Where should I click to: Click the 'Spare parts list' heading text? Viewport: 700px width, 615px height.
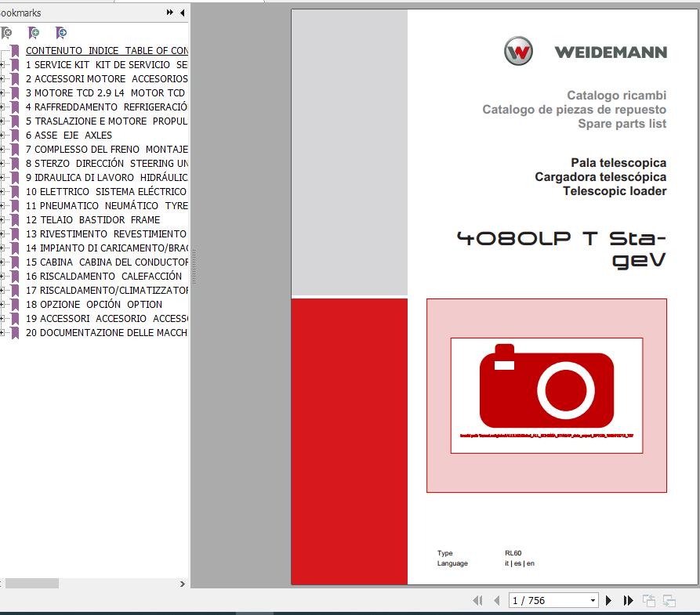622,124
